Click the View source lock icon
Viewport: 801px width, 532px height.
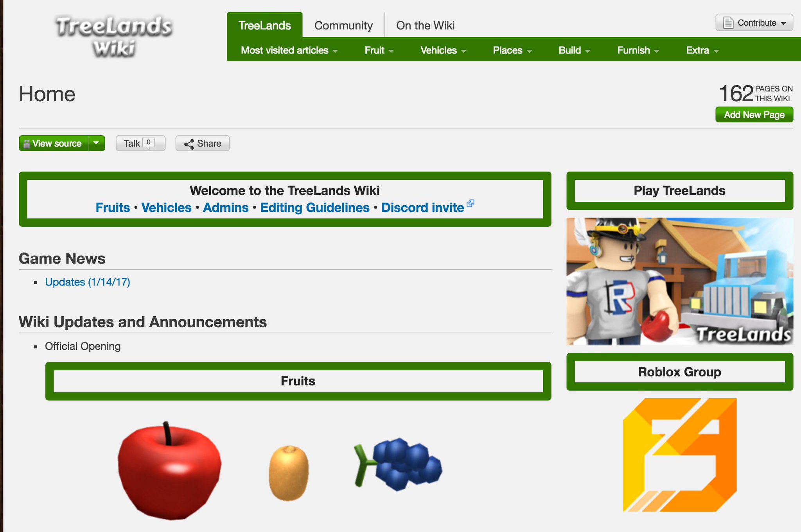(27, 144)
